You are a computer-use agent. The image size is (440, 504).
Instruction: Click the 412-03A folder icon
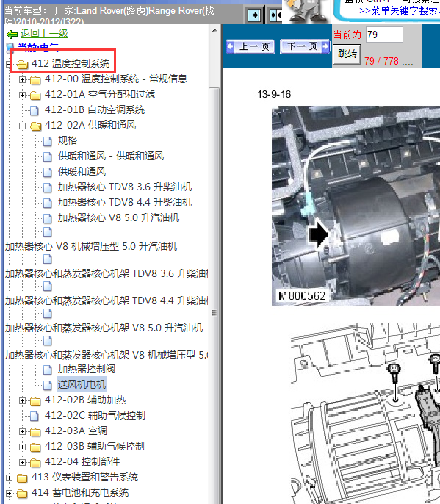(35, 431)
